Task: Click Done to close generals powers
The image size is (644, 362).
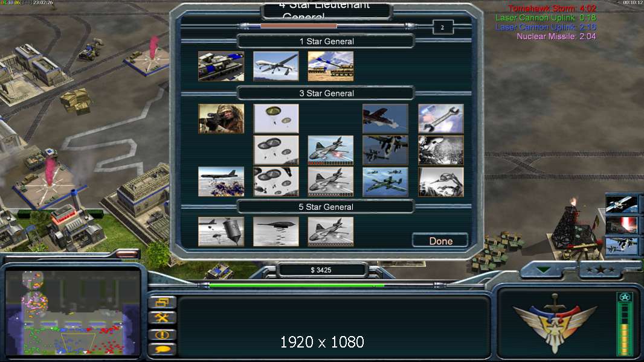Action: (x=440, y=241)
